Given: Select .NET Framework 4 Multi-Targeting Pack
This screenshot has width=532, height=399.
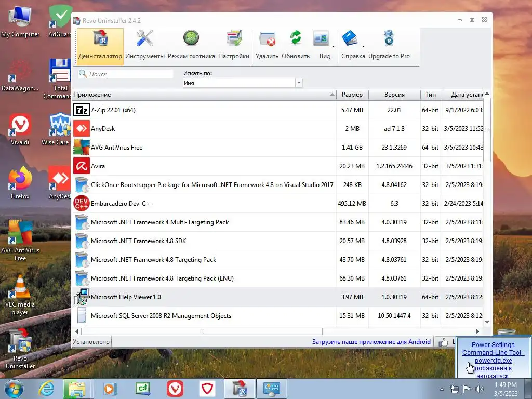Looking at the screenshot, I should (277, 222).
